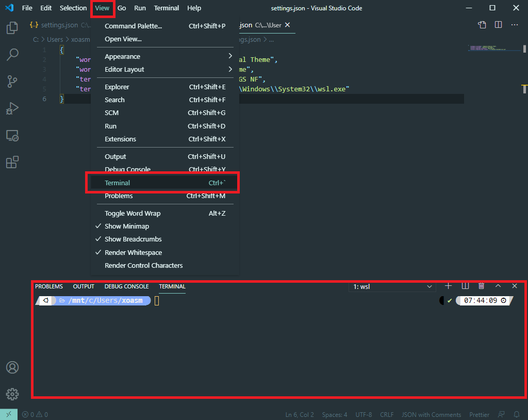This screenshot has width=528, height=420.
Task: Close the settings.json tab with X
Action: click(288, 25)
